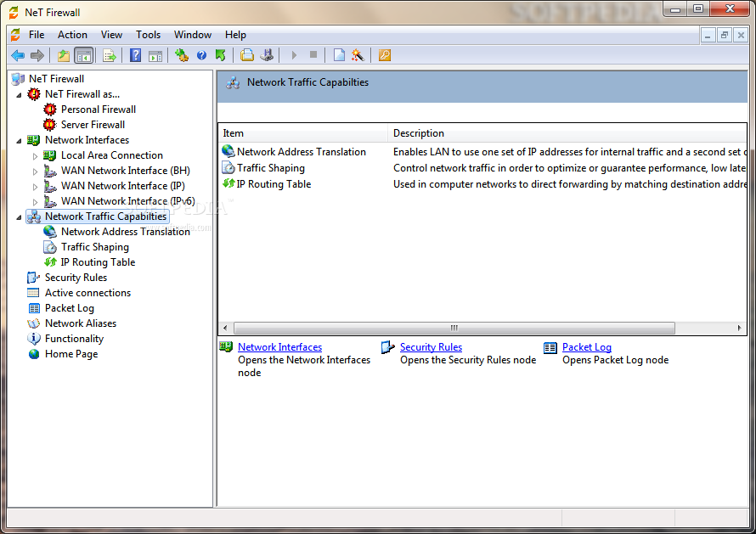Open the File menu
The height and width of the screenshot is (534, 756).
click(37, 35)
